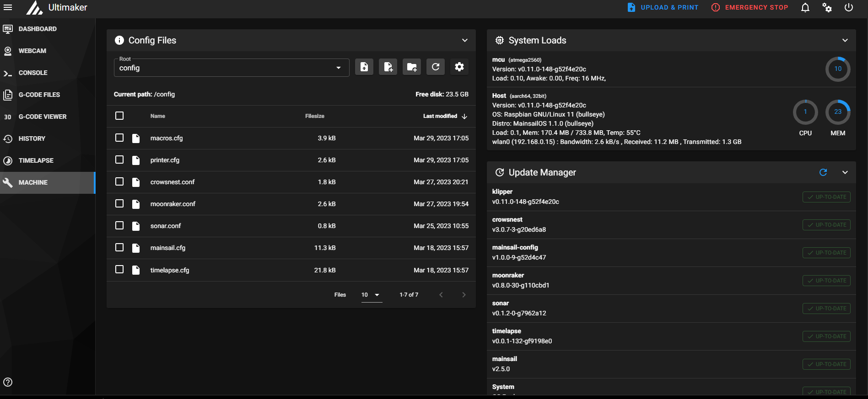Open file list settings gear
The width and height of the screenshot is (868, 399).
point(459,67)
